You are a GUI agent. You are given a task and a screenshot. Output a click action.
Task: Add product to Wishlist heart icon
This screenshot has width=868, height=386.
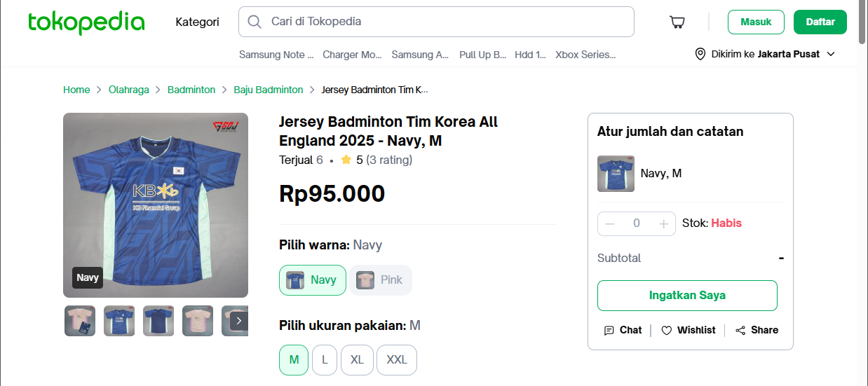(x=667, y=330)
